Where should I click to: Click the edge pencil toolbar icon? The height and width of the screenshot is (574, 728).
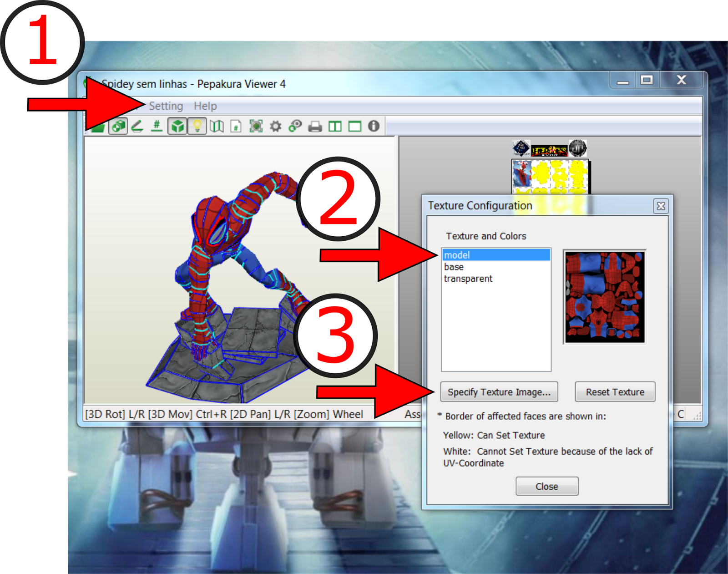coord(137,126)
